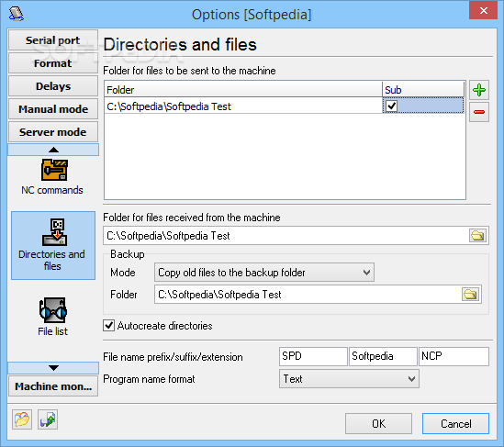The height and width of the screenshot is (447, 504).
Task: Confirm with the OK button
Action: 378,423
